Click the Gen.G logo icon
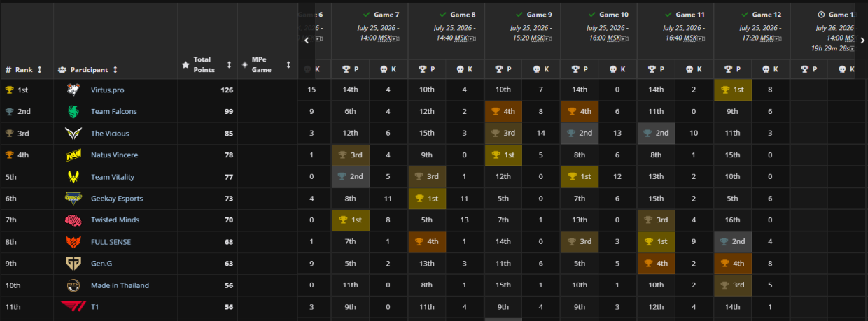The height and width of the screenshot is (321, 868). [x=73, y=264]
